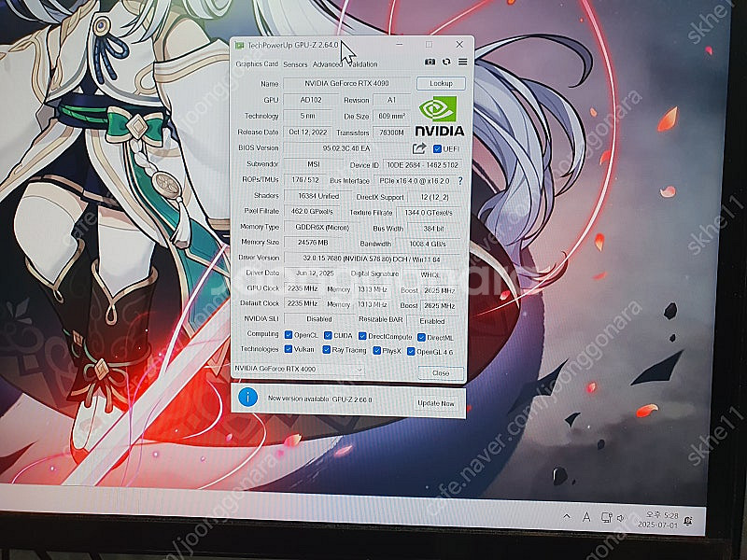Toggle the OpenGL 4.6 checkbox
This screenshot has width=747, height=560.
[x=411, y=352]
